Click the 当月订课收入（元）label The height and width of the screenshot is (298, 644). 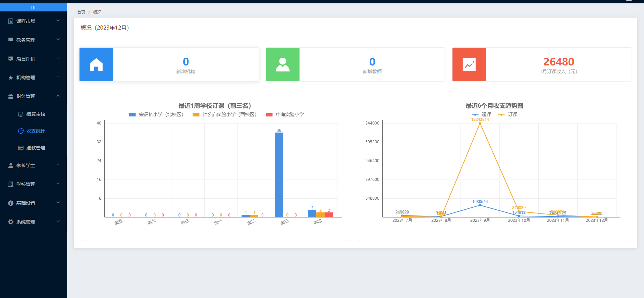click(558, 71)
